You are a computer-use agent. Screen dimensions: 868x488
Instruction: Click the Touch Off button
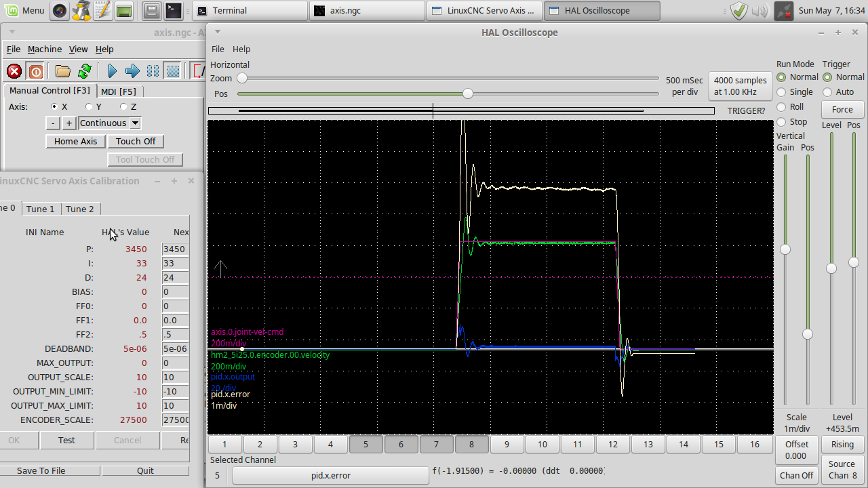(136, 141)
